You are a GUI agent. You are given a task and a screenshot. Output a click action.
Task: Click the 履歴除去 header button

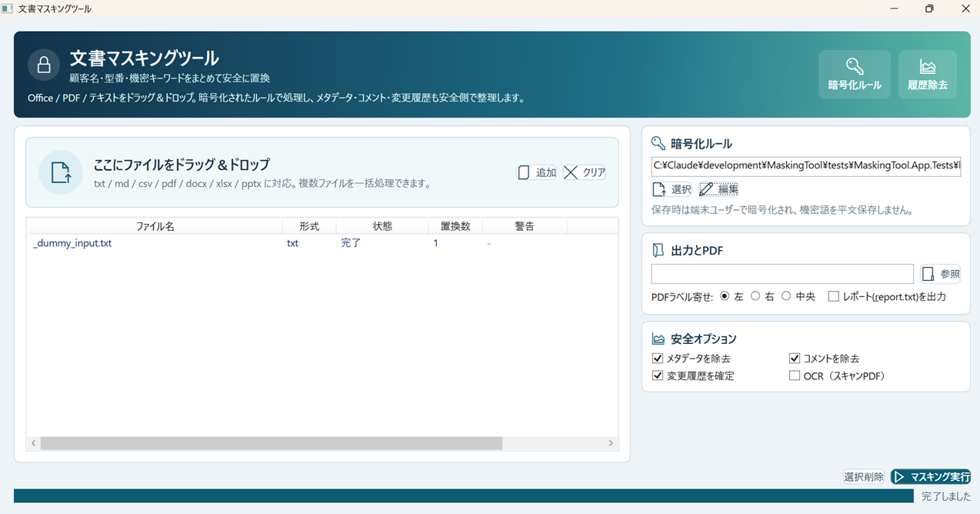[x=928, y=75]
